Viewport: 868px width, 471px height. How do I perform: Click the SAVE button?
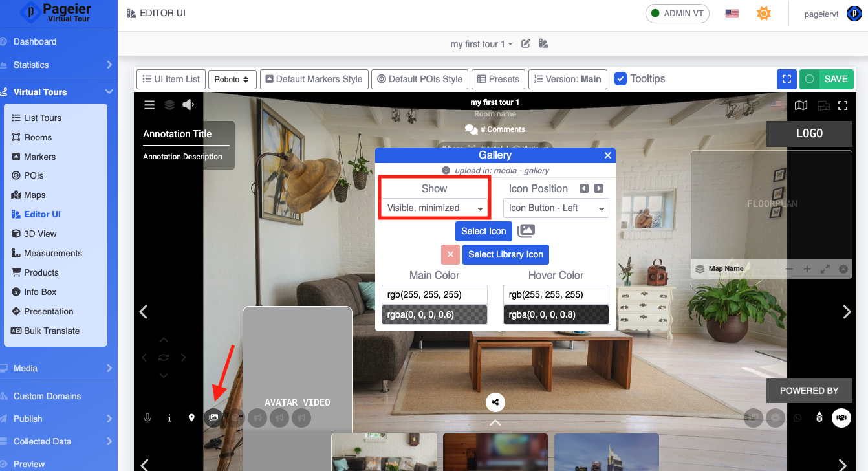(827, 79)
